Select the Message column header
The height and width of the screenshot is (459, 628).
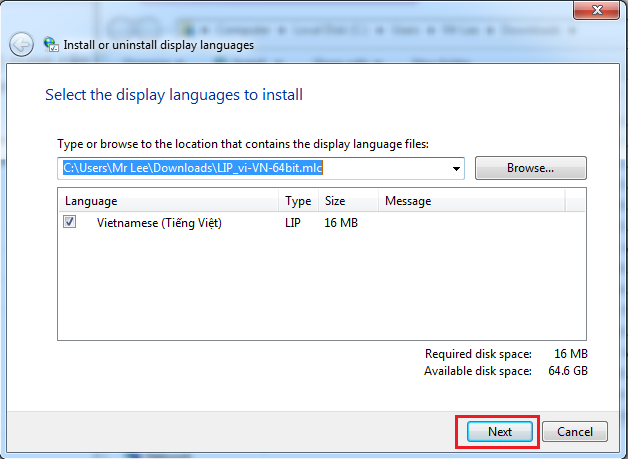coord(408,201)
